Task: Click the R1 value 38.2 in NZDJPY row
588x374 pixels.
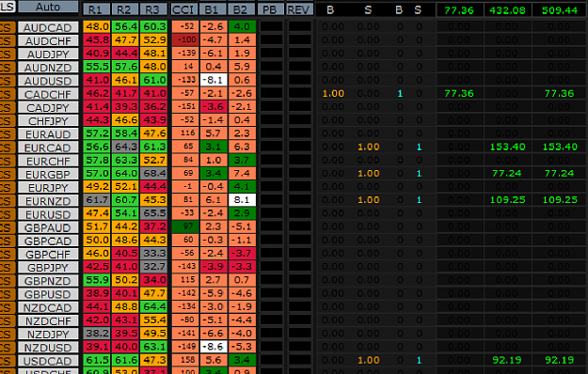Action: pyautogui.click(x=97, y=334)
